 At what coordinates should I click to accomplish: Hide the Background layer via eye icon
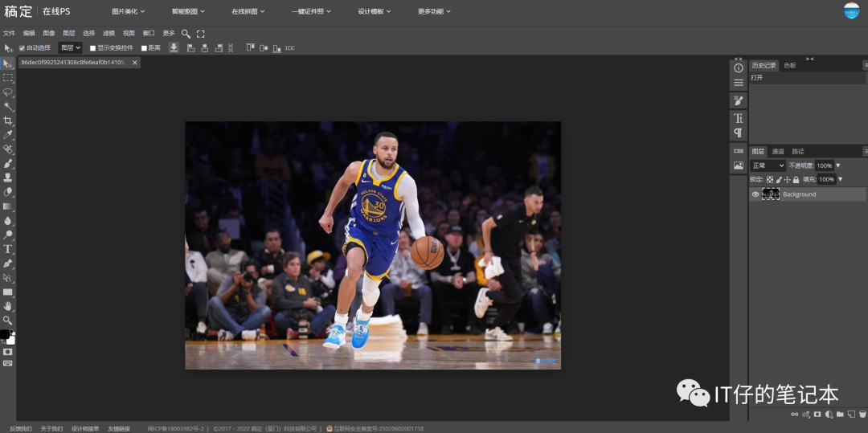tap(755, 194)
